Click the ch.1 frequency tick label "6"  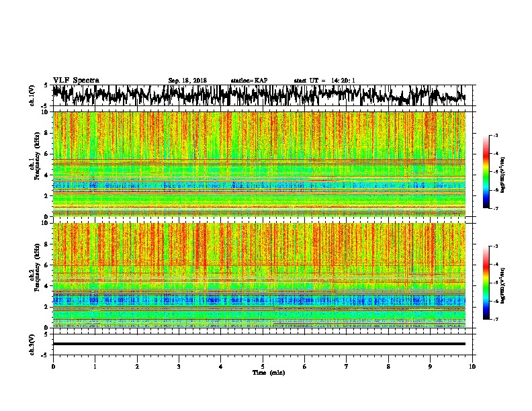(x=46, y=154)
